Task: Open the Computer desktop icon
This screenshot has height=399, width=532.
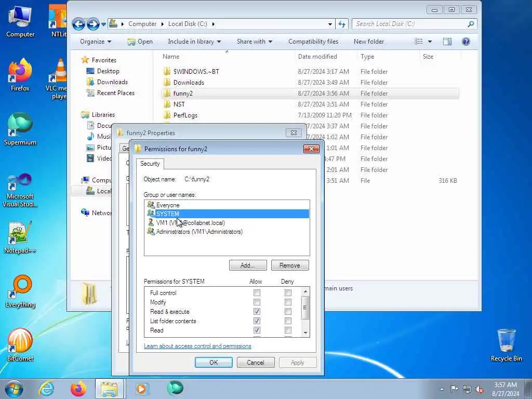Action: (20, 22)
